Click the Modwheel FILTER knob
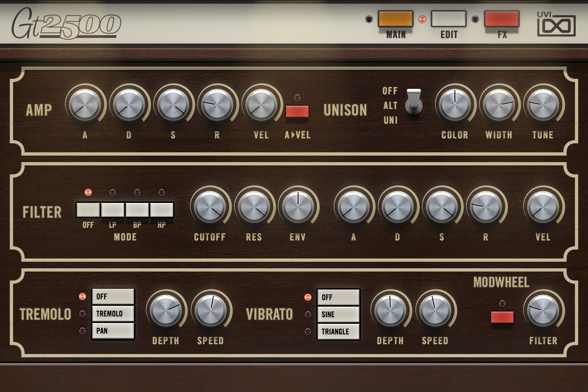This screenshot has height=392, width=588. pos(543,310)
